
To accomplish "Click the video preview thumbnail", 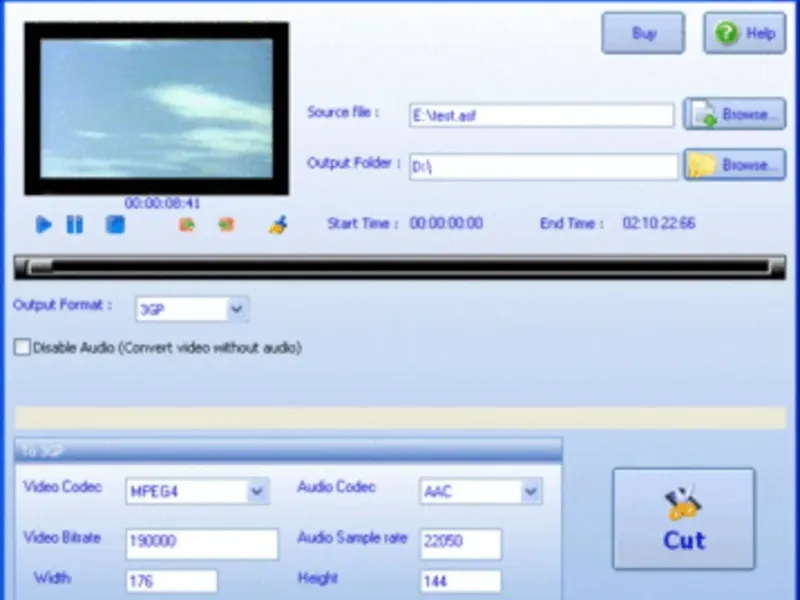I will [157, 109].
